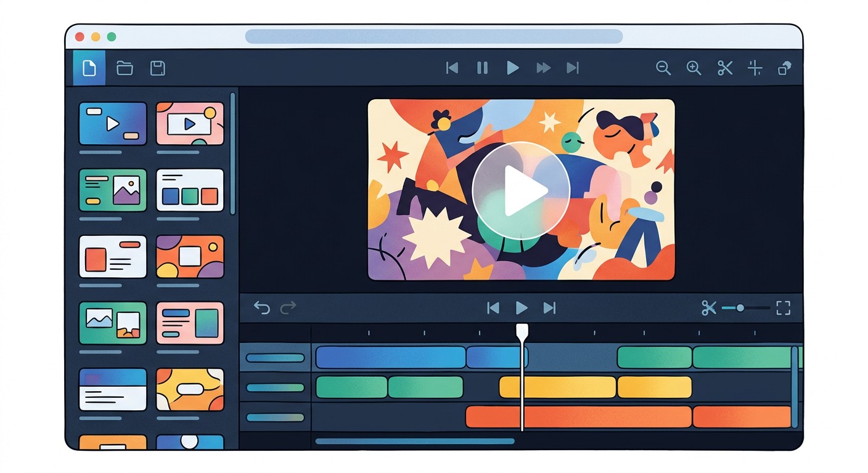Click the timeline zoom slider handle
The width and height of the screenshot is (868, 473).
tap(740, 308)
